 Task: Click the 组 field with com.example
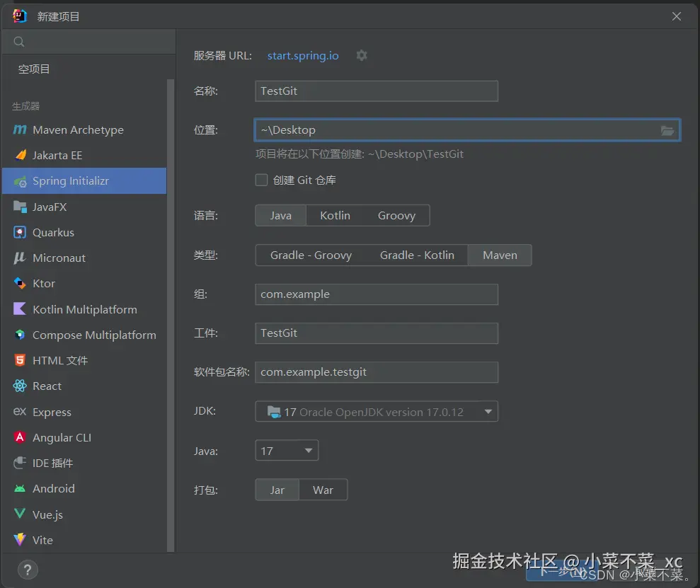(x=377, y=294)
